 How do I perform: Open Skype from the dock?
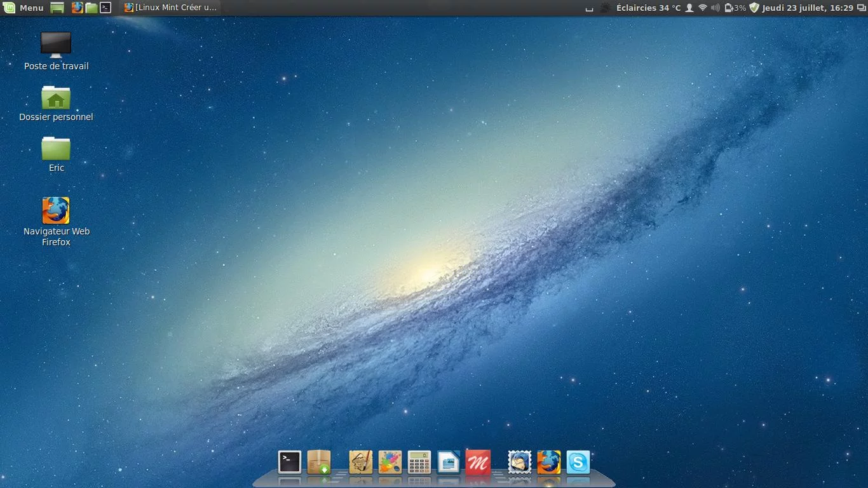[578, 462]
